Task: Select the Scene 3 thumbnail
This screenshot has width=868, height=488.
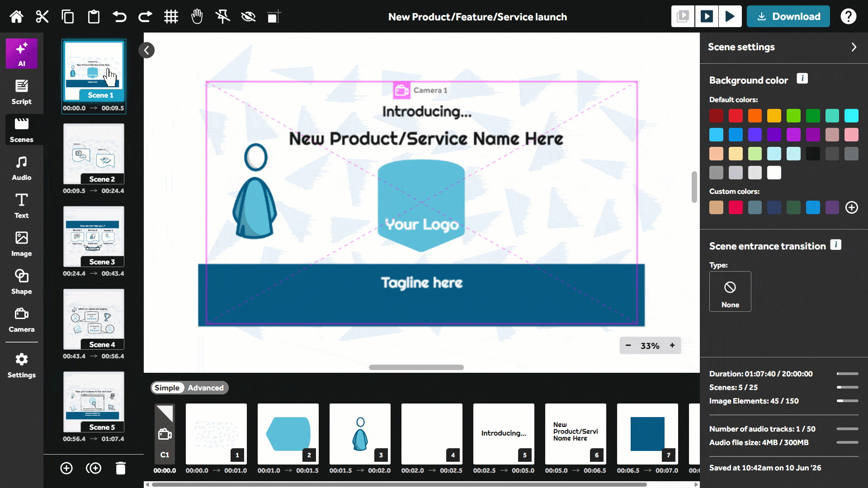Action: 94,236
